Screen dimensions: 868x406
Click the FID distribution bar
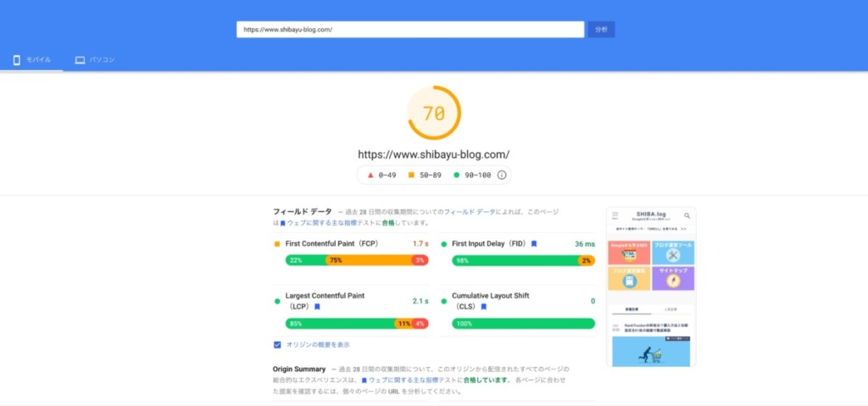[523, 260]
